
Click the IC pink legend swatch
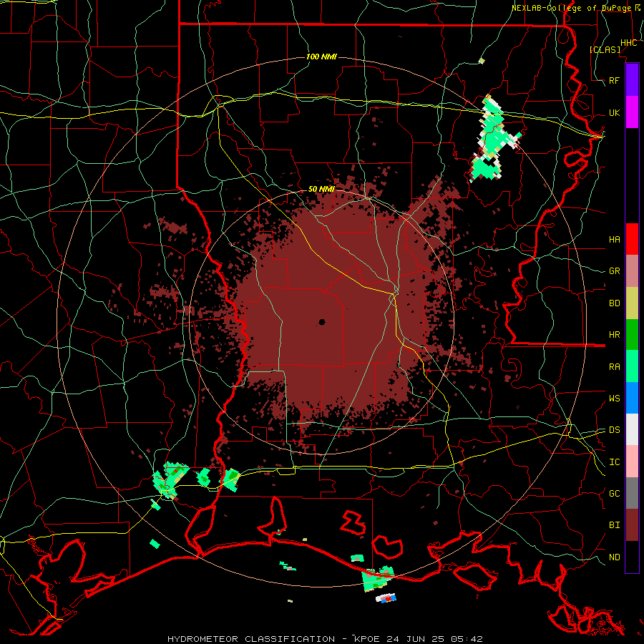click(x=632, y=462)
